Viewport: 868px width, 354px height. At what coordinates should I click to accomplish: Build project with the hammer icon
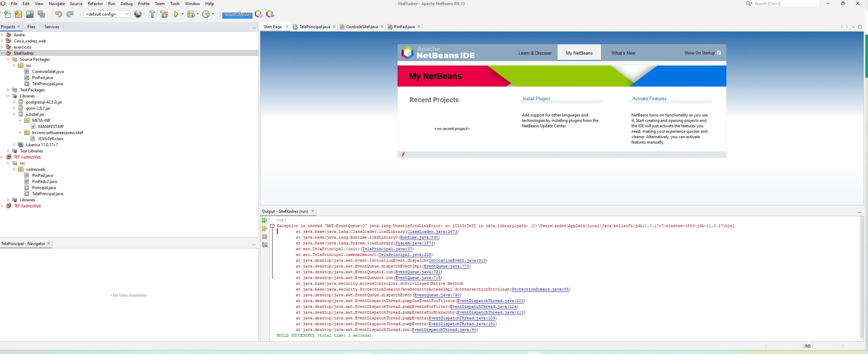(152, 14)
